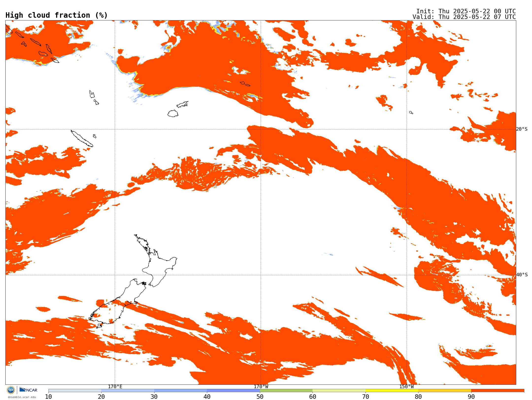Pick the pale gray 10–20 colorbar segment

pyautogui.click(x=75, y=391)
